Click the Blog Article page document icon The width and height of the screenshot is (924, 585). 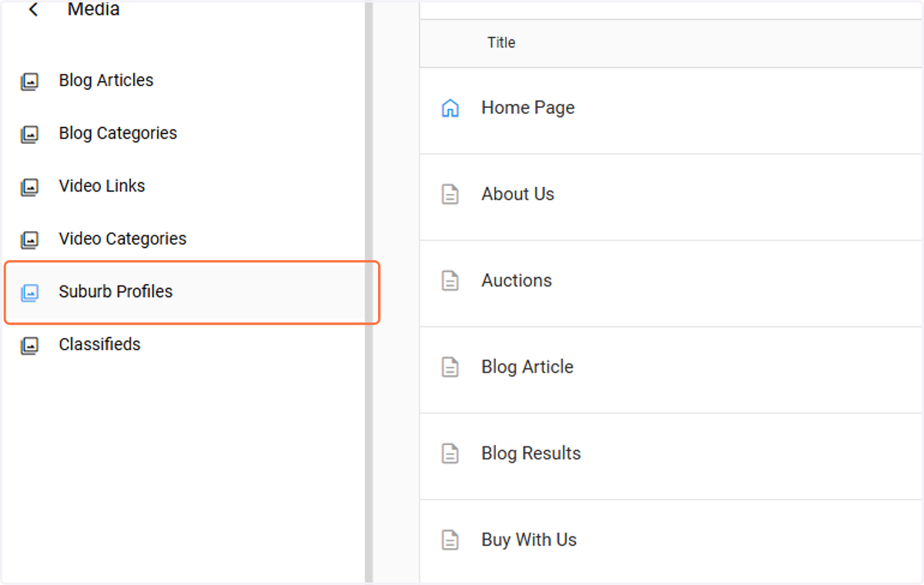[x=450, y=367]
